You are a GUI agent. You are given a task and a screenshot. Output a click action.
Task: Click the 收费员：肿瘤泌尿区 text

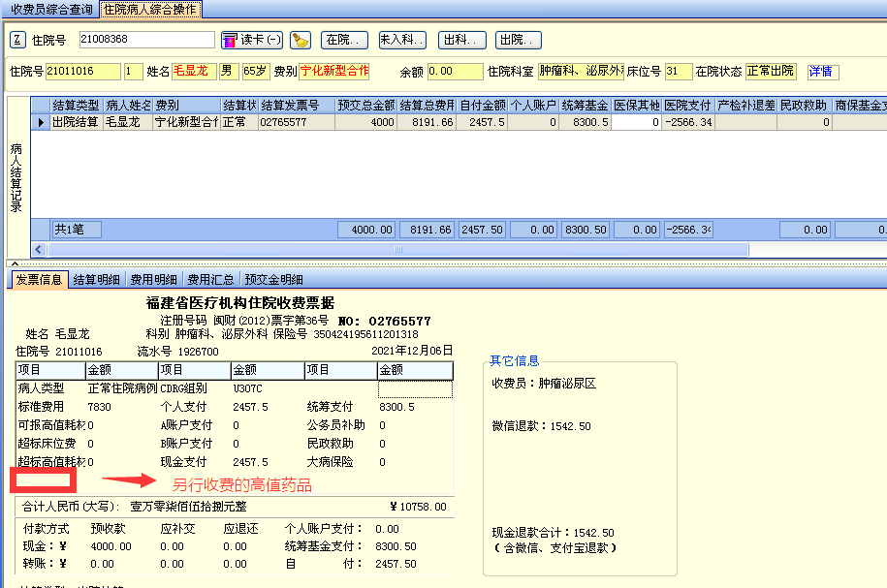tap(544, 384)
